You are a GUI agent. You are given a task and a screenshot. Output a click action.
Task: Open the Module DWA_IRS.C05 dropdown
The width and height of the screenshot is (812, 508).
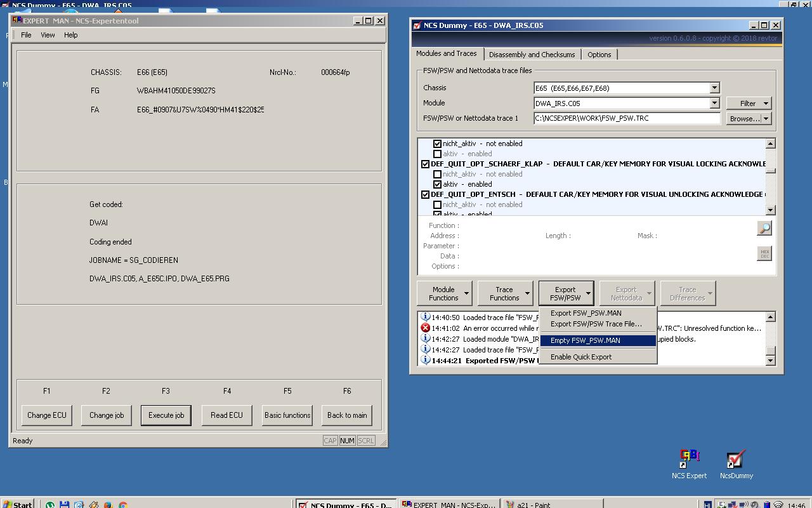point(714,103)
